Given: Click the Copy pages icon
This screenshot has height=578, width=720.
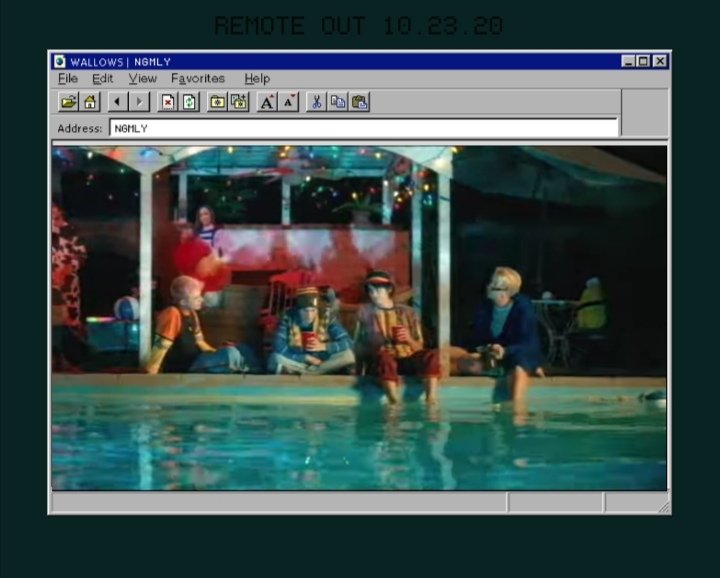Looking at the screenshot, I should 338,102.
